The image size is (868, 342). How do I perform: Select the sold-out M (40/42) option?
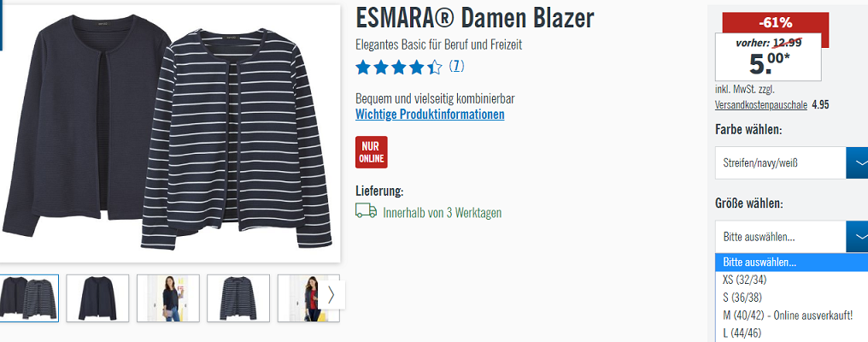coord(792,315)
